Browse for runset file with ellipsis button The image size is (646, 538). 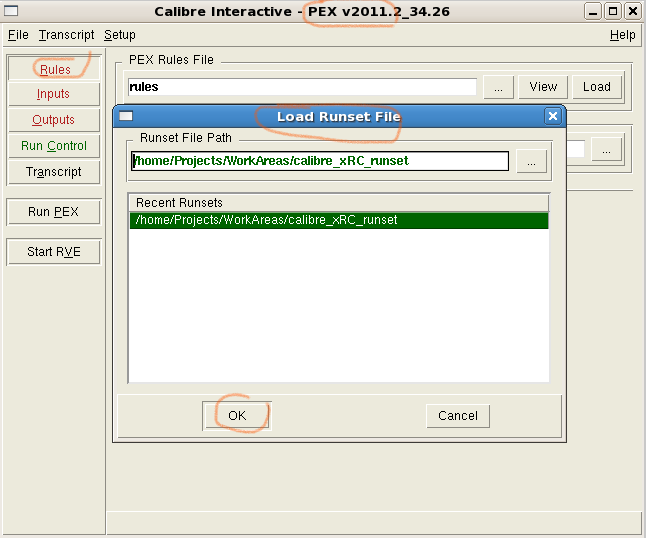(x=531, y=161)
